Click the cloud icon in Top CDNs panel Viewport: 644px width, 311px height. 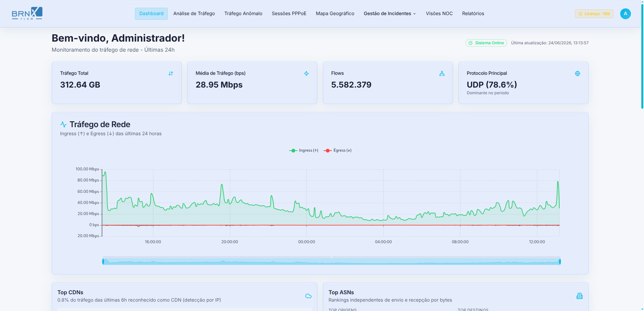click(x=308, y=296)
